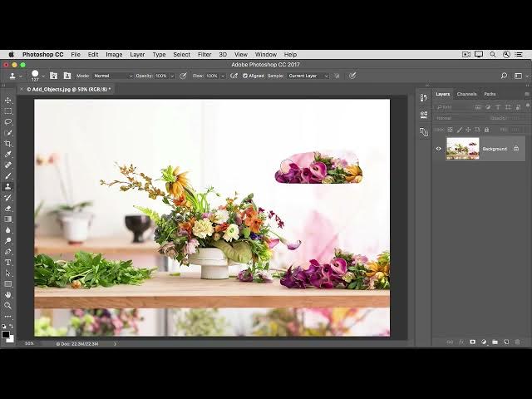
Task: Switch to the Channels tab
Action: pos(466,94)
